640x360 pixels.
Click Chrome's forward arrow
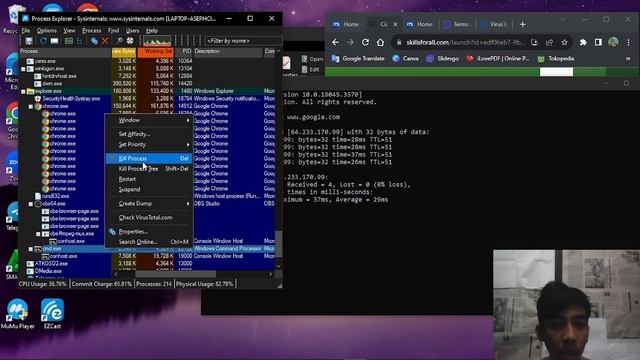pyautogui.click(x=350, y=42)
